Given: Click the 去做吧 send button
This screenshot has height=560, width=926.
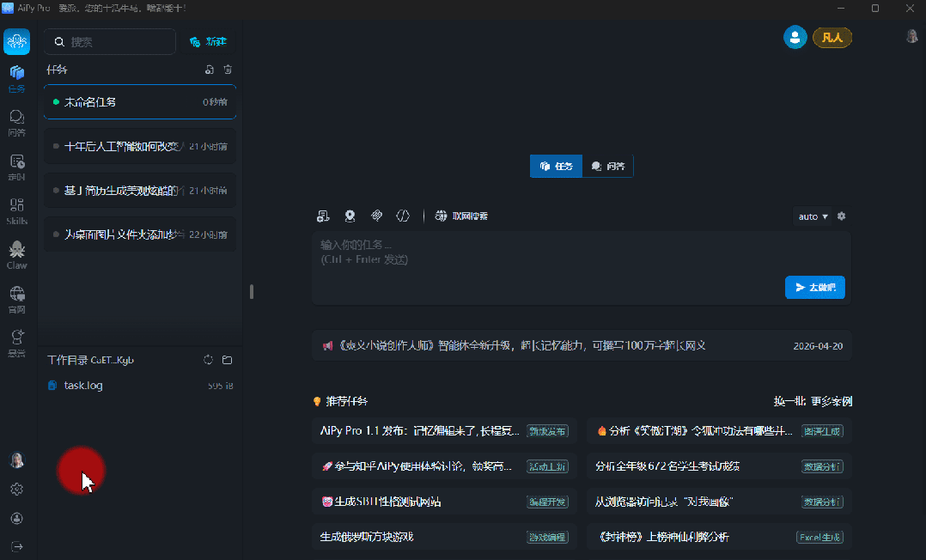Looking at the screenshot, I should pyautogui.click(x=815, y=287).
